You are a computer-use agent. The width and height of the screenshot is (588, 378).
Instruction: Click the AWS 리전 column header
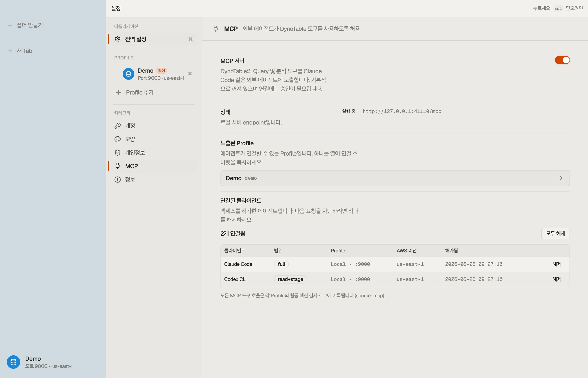coord(407,251)
